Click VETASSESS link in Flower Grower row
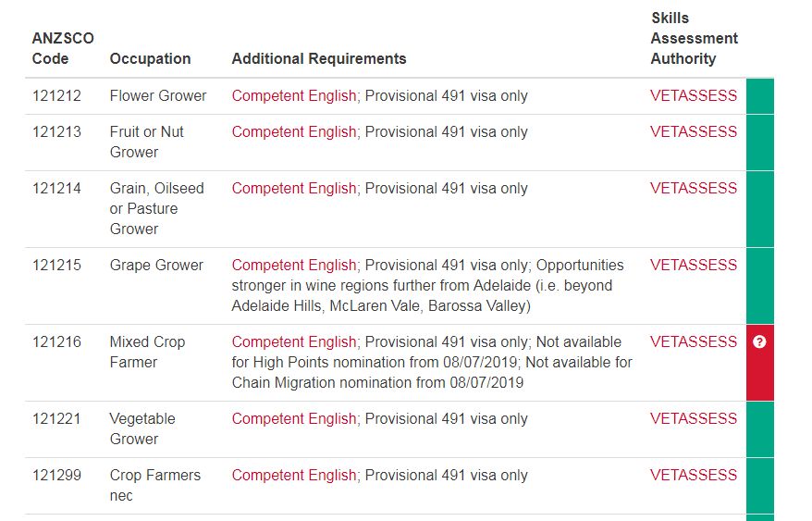Screen dimensions: 812x521 point(694,96)
